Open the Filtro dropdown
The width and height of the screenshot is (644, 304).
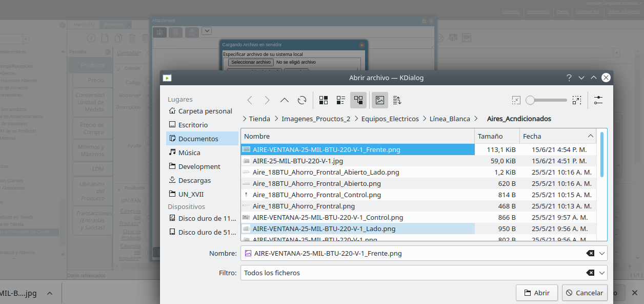(601, 273)
